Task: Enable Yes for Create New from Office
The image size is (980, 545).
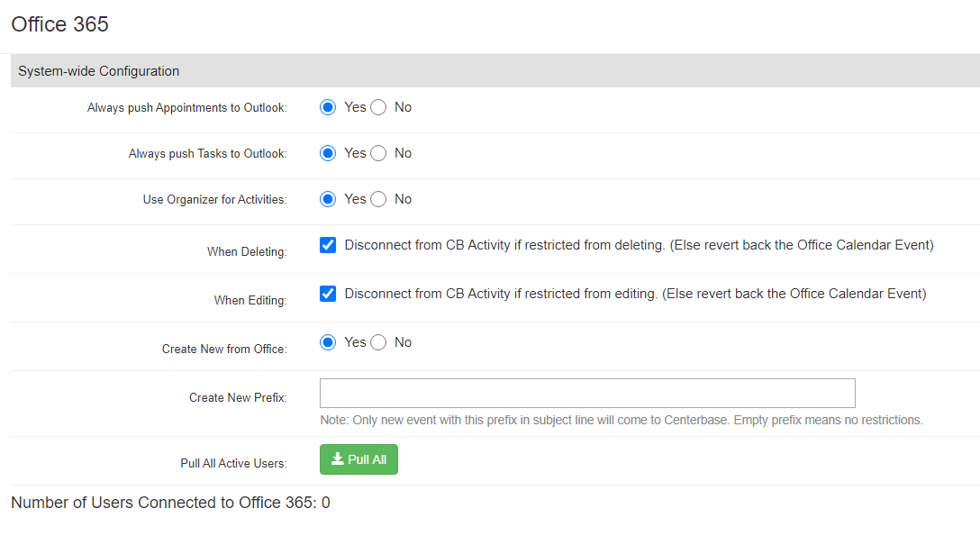Action: (x=328, y=342)
